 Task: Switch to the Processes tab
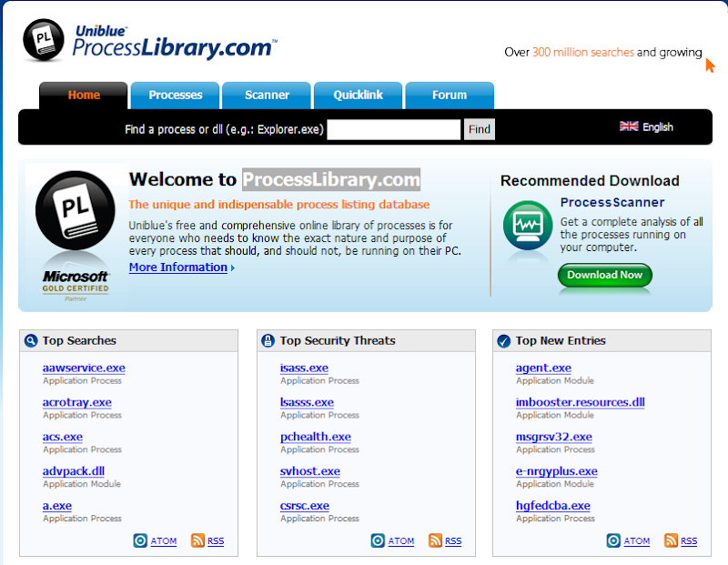coord(175,96)
